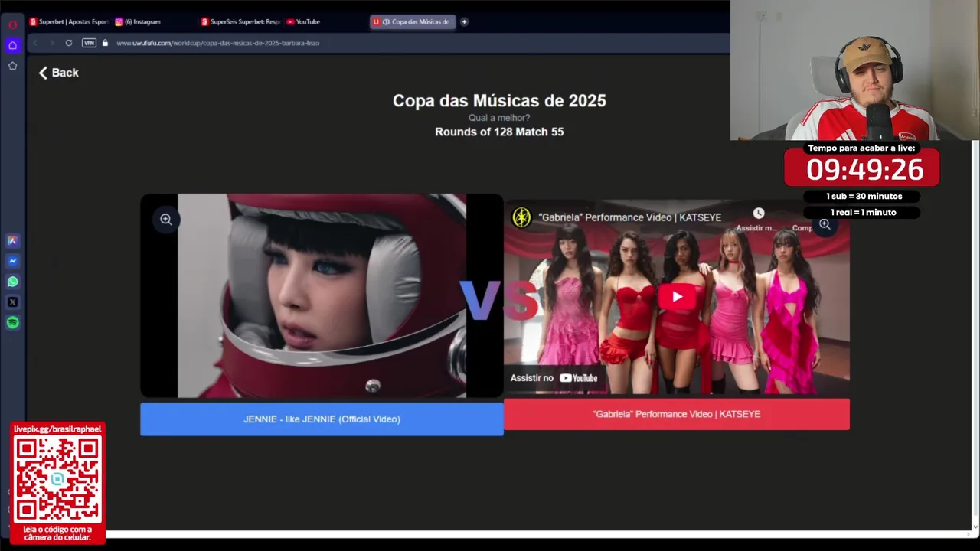Screen dimensions: 980x551
Task: Open Aria AI icon in Opera sidebar
Action: pos(12,240)
